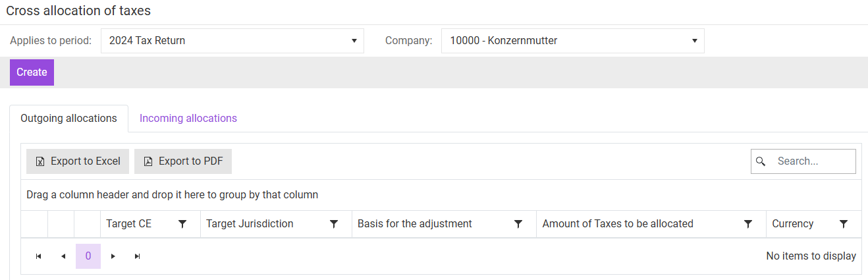The height and width of the screenshot is (280, 868).
Task: Open the Currency column filter
Action: [844, 224]
